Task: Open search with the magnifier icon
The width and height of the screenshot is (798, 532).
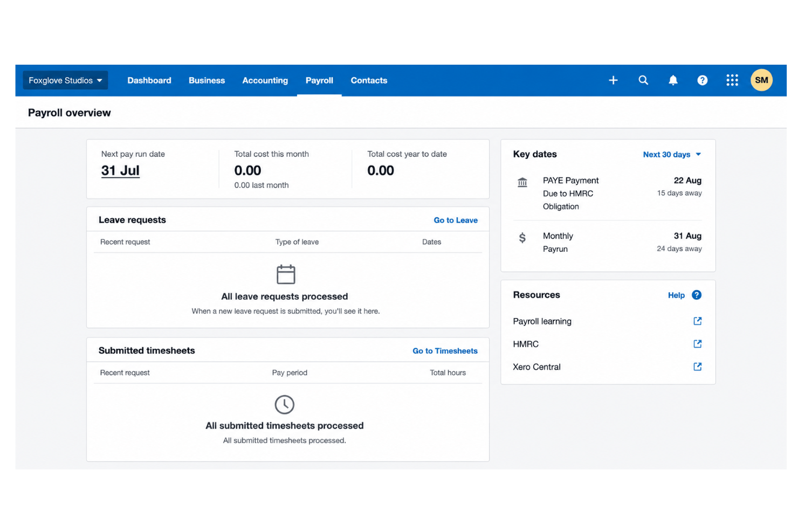Action: tap(643, 80)
